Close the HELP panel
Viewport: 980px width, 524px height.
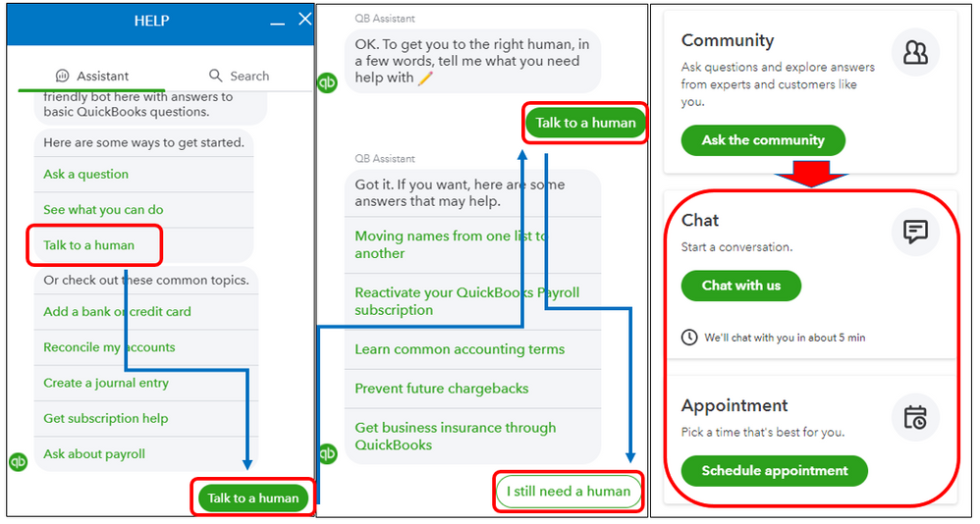coord(304,20)
